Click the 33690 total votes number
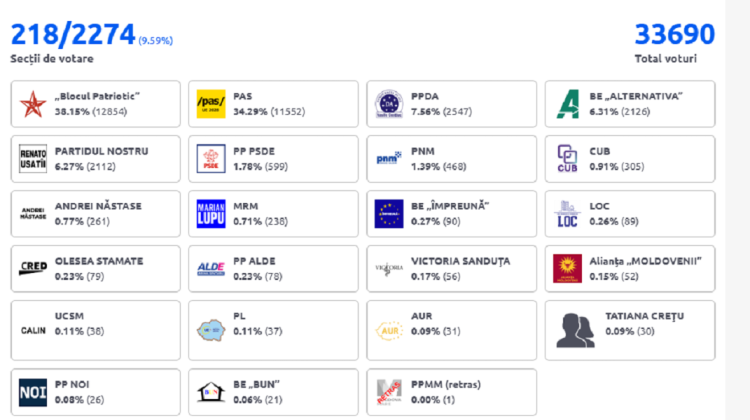The height and width of the screenshot is (420, 750). 674,35
